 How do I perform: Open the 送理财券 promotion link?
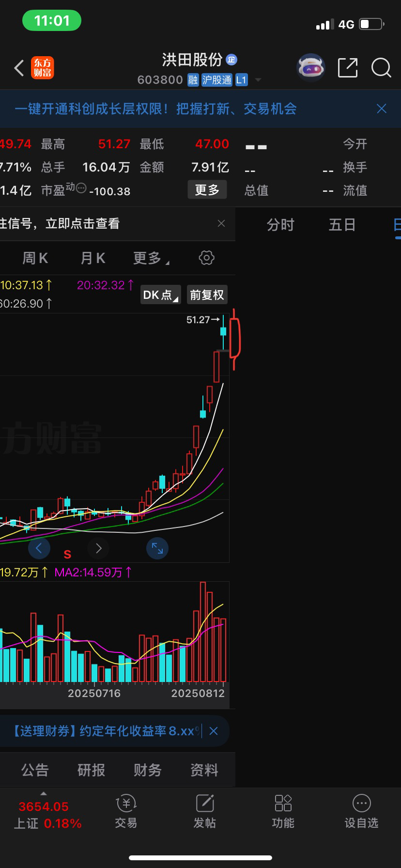coord(104,731)
